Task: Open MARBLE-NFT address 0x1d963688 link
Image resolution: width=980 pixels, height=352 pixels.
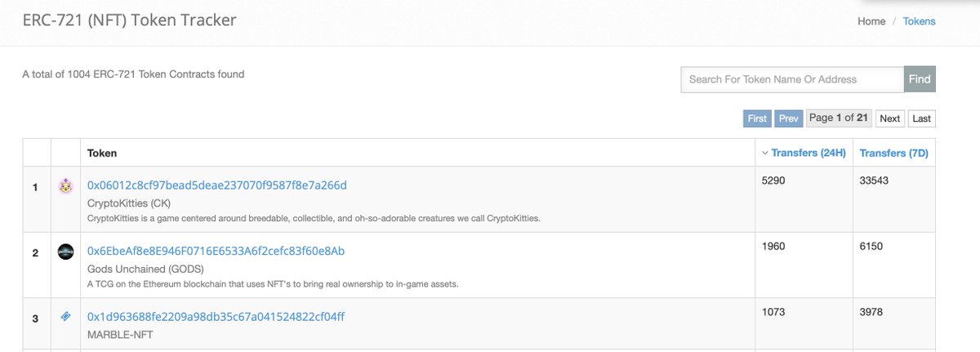Action: pos(216,316)
